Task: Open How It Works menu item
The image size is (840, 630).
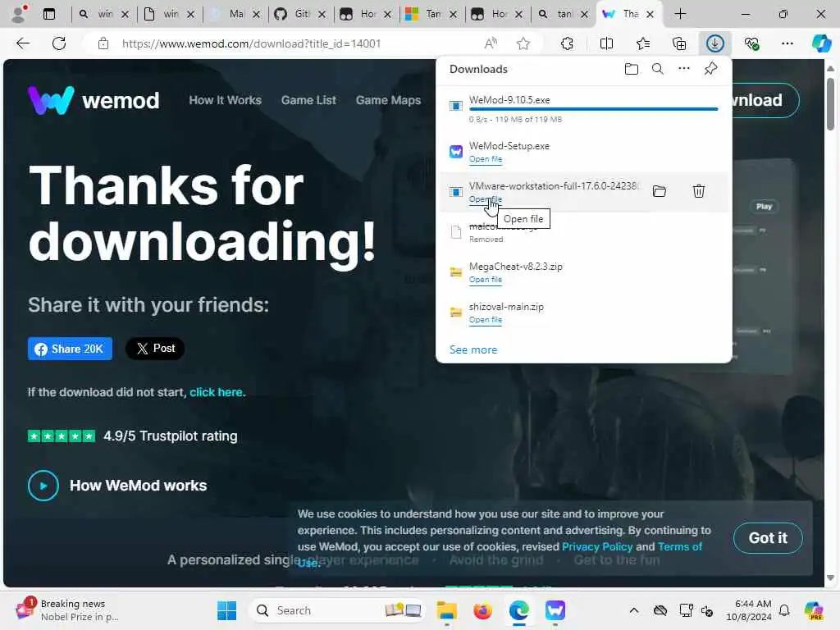Action: click(x=225, y=100)
